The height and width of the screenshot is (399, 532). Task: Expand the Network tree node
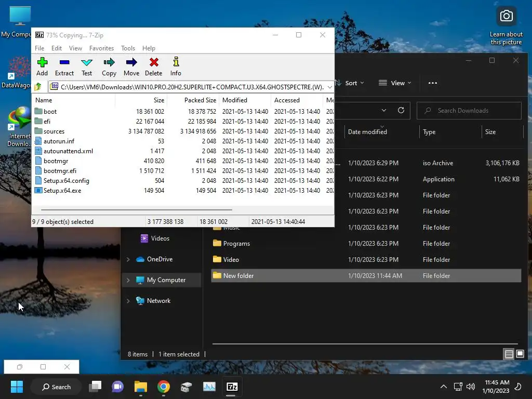(x=128, y=301)
